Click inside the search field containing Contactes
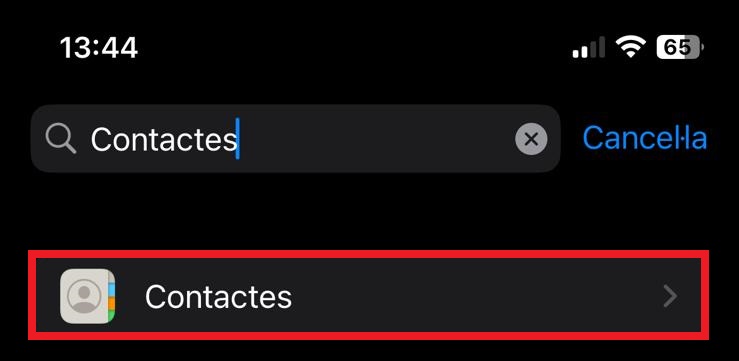739x361 pixels. [296, 139]
